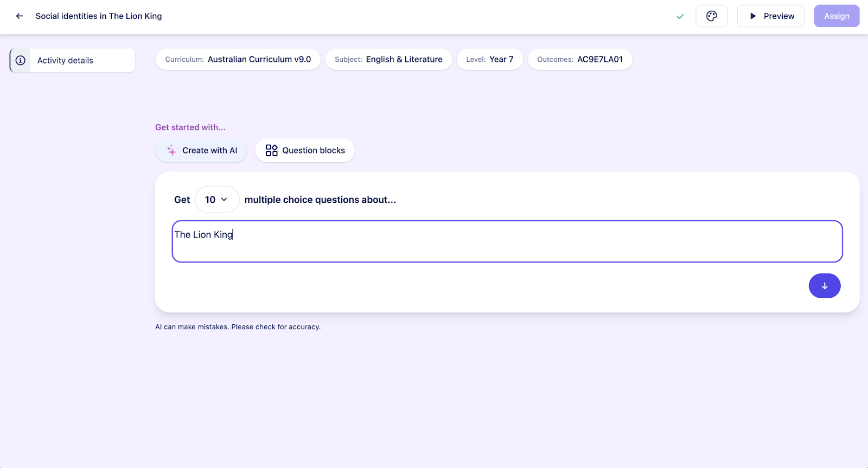868x468 pixels.
Task: Click the Get started with... heading
Action: [x=190, y=127]
